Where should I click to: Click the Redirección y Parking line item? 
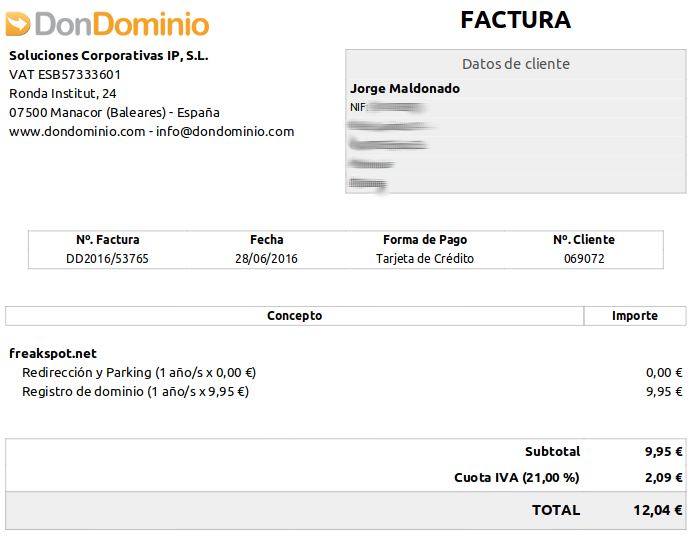point(139,373)
